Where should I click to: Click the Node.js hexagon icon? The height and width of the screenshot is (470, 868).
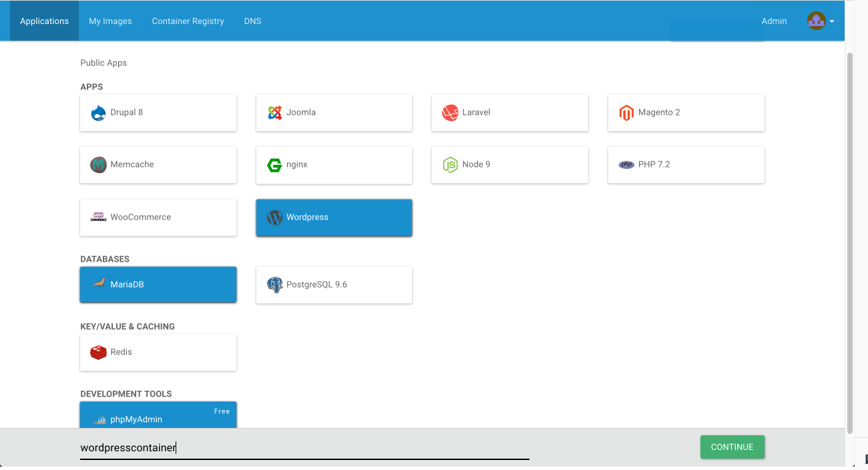(x=450, y=165)
